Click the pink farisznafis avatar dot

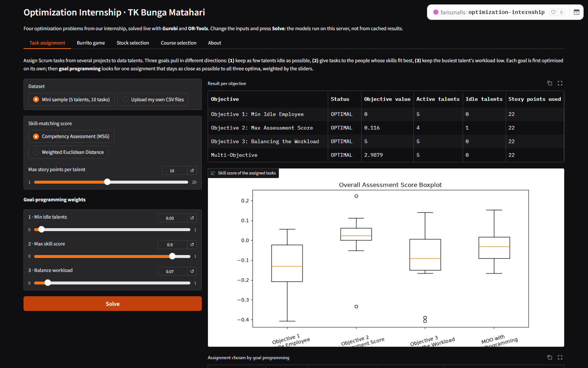pyautogui.click(x=436, y=12)
